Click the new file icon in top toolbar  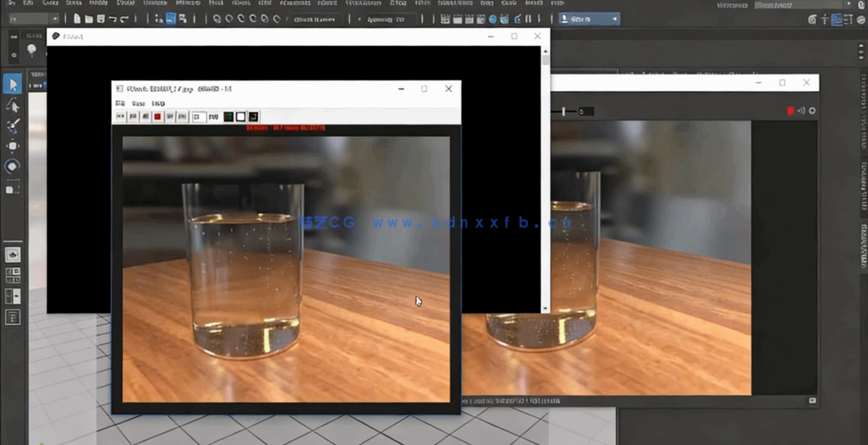[77, 18]
